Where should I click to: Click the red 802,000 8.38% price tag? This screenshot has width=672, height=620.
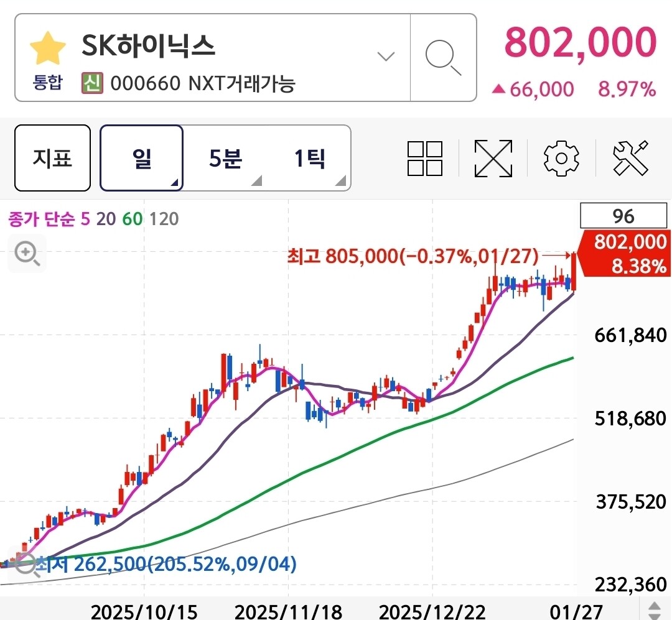(x=625, y=253)
